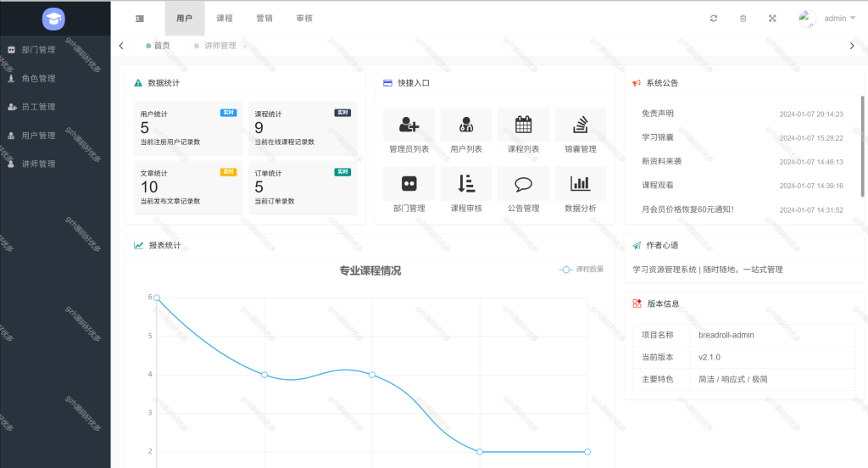
Task: Select 用户管理 in the sidebar
Action: 55,136
